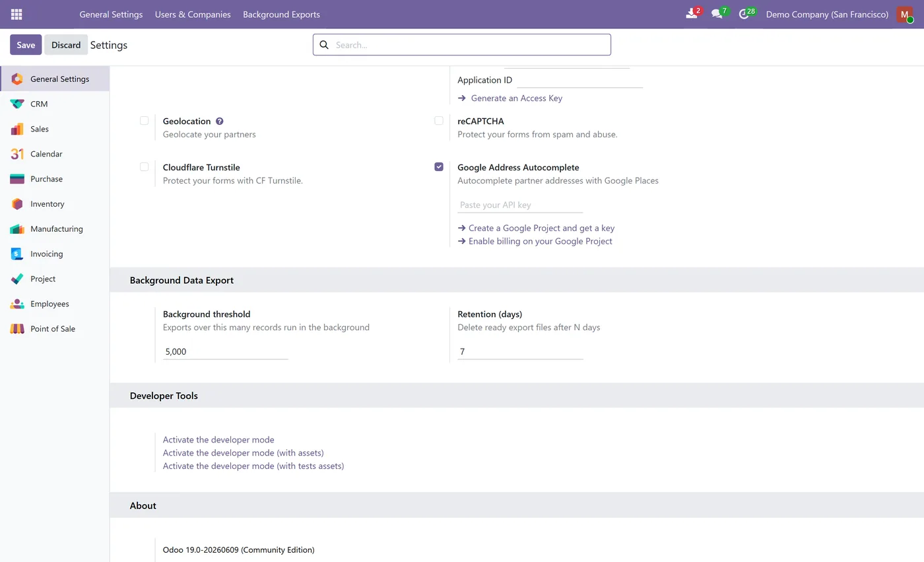This screenshot has height=562, width=924.
Task: Enable the reCAPTCHA checkbox
Action: tap(439, 121)
